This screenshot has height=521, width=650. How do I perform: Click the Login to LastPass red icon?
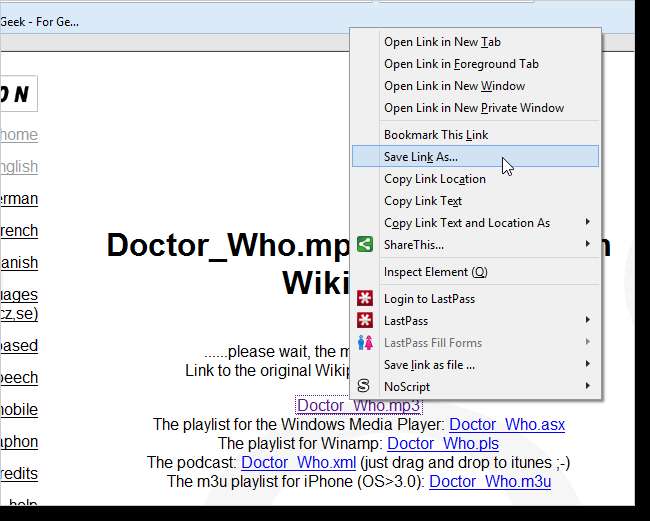coord(365,298)
